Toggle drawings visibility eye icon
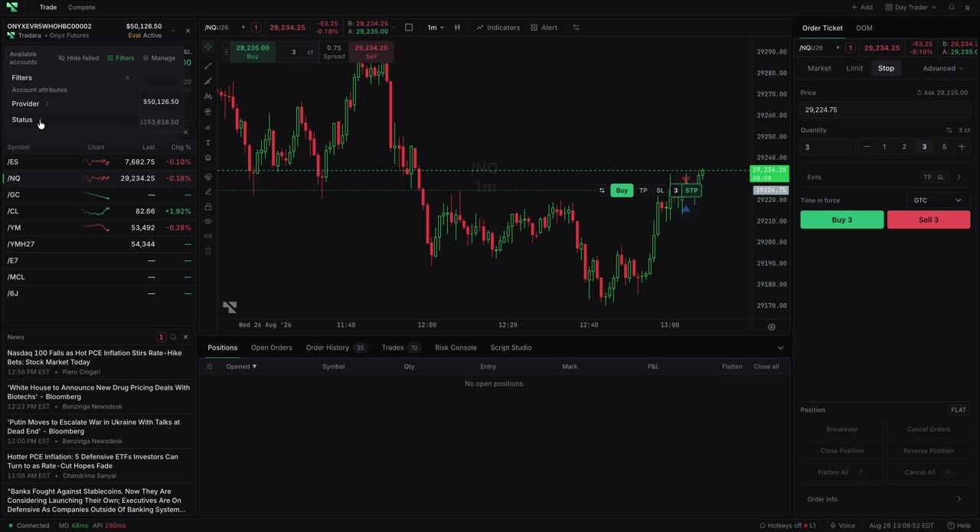The image size is (980, 532). pos(208,221)
